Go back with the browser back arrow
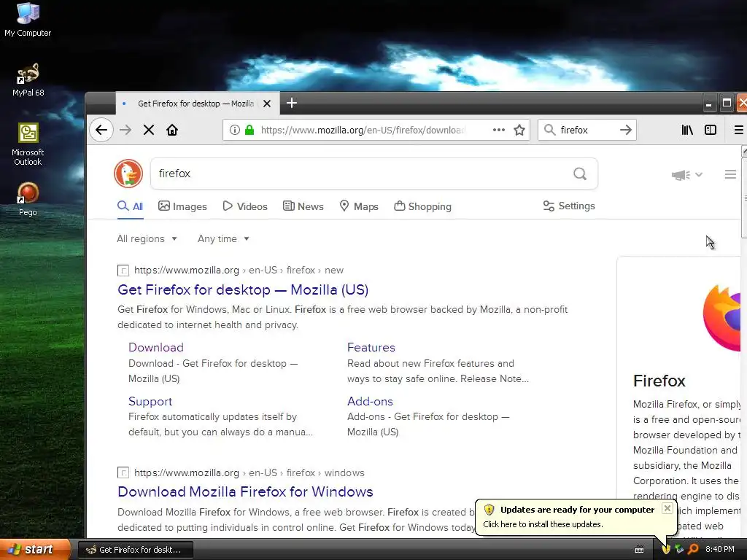The image size is (747, 560). pos(101,130)
